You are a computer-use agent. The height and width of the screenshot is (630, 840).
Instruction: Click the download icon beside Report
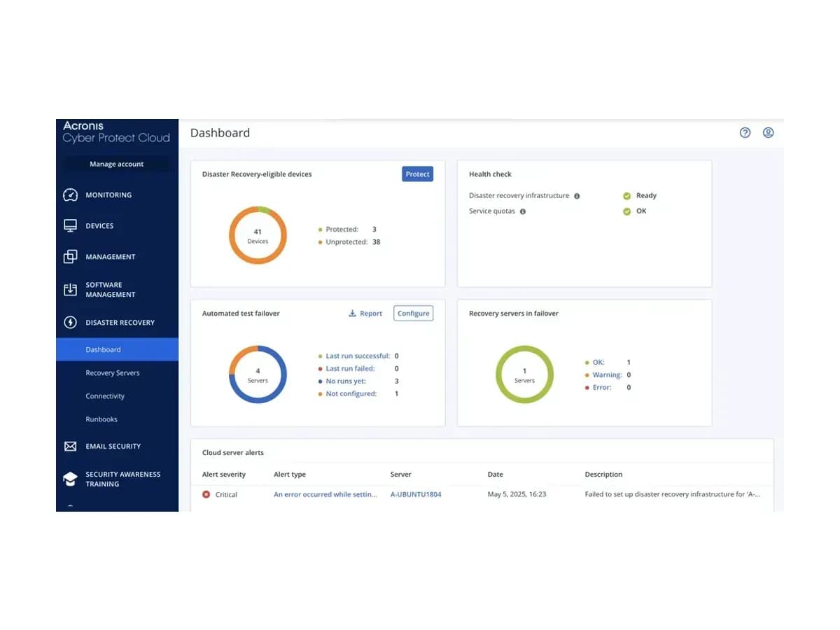click(x=352, y=314)
